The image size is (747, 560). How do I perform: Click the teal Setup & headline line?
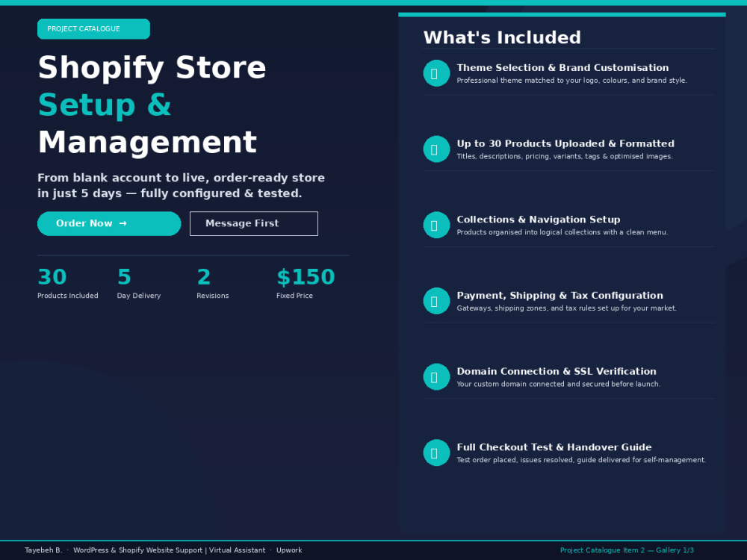coord(105,105)
